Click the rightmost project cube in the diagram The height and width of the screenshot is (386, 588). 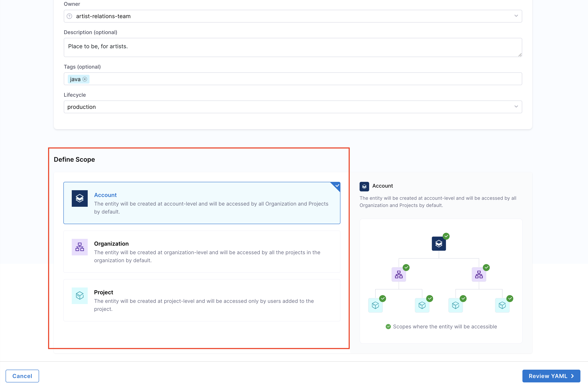click(x=502, y=305)
